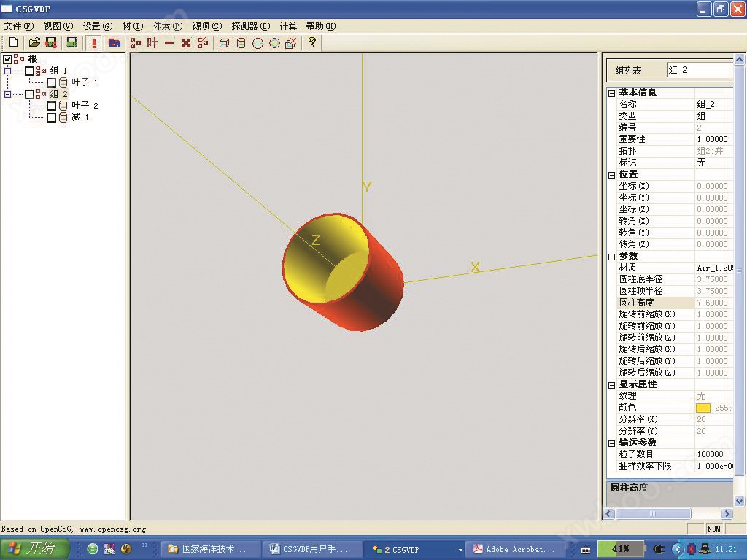Screen dimensions: 747x560
Task: Collapse the 位置 property section
Action: (x=612, y=175)
